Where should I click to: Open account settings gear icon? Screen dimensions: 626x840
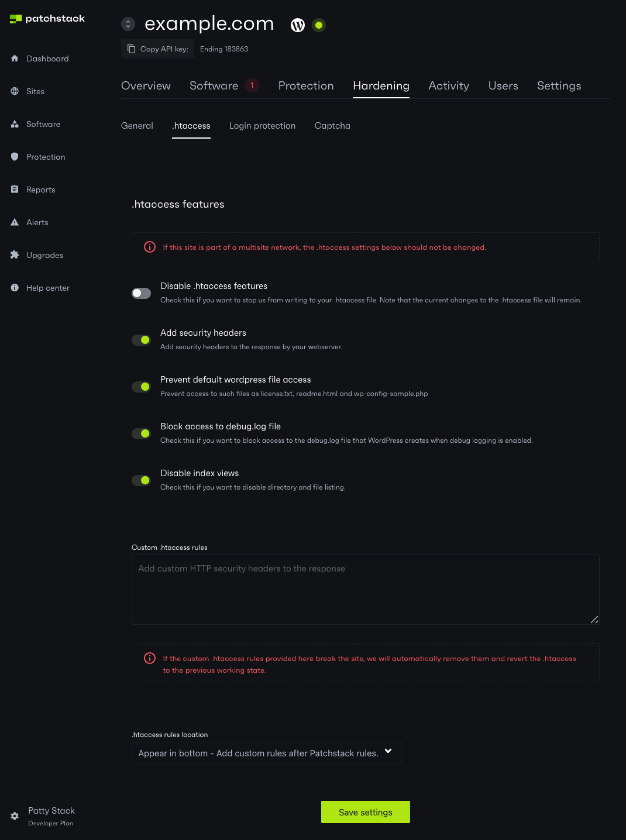click(x=15, y=816)
